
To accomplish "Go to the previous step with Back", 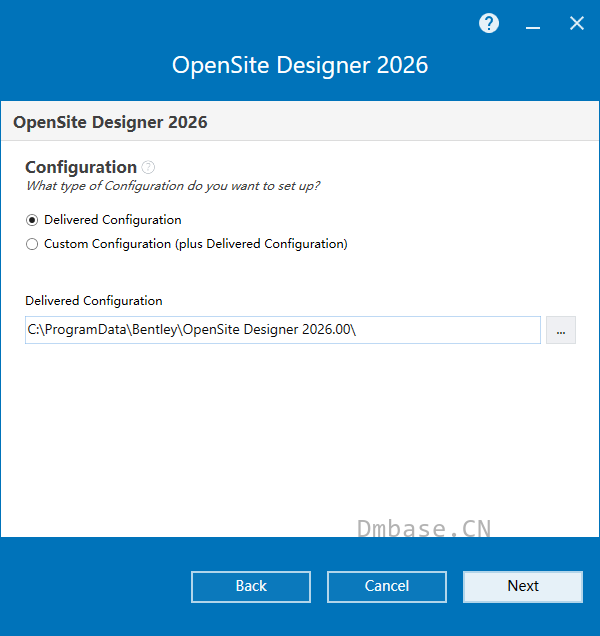I will pyautogui.click(x=251, y=587).
